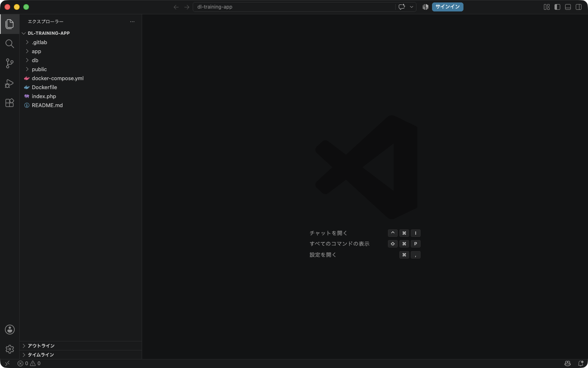588x368 pixels.
Task: Open the customize layout control
Action: pyautogui.click(x=547, y=7)
